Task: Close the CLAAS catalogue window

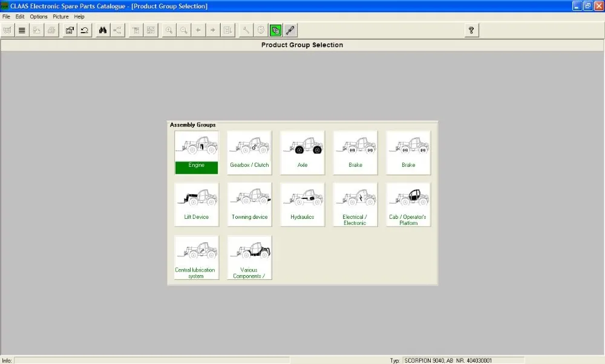Action: 598,6
